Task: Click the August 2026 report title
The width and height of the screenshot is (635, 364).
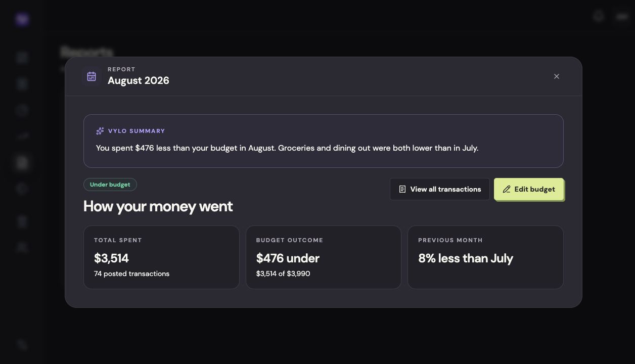Action: [x=139, y=80]
